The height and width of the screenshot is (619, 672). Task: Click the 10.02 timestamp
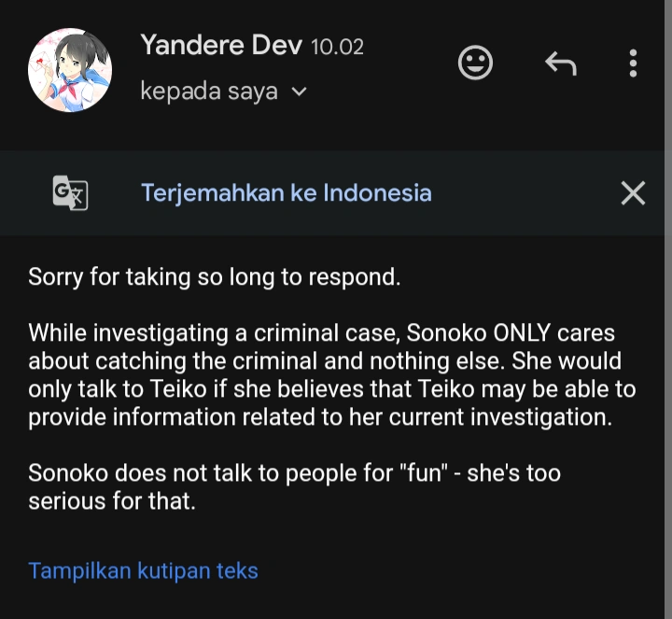pyautogui.click(x=337, y=45)
